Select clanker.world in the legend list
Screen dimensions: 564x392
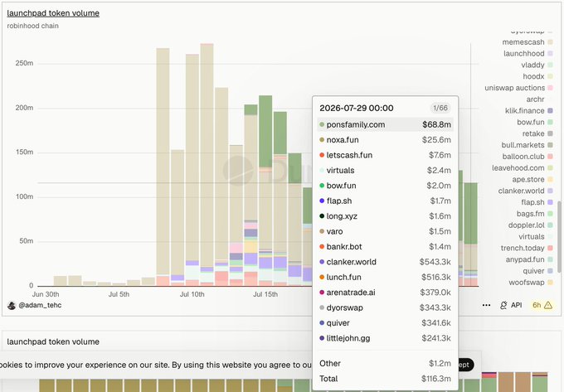click(525, 191)
